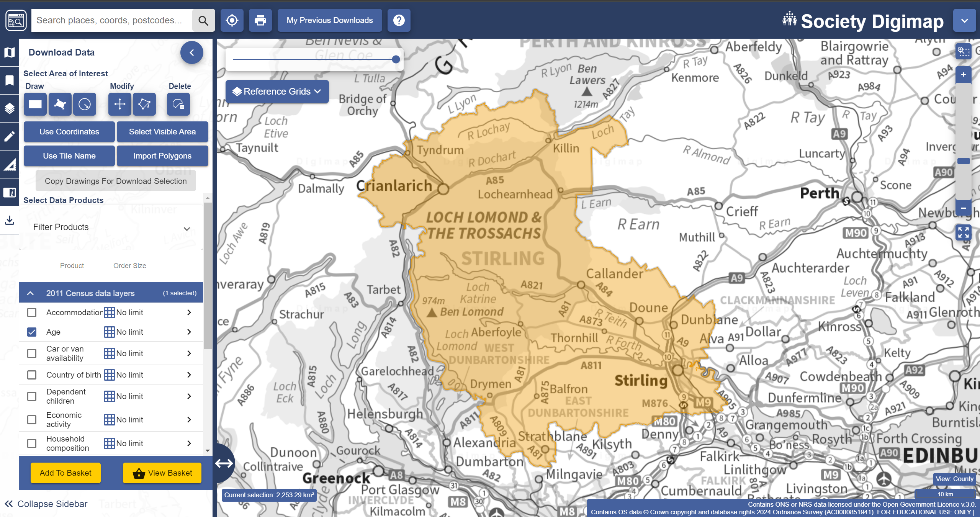Click the Accommodation No limit grid icon

pos(110,312)
